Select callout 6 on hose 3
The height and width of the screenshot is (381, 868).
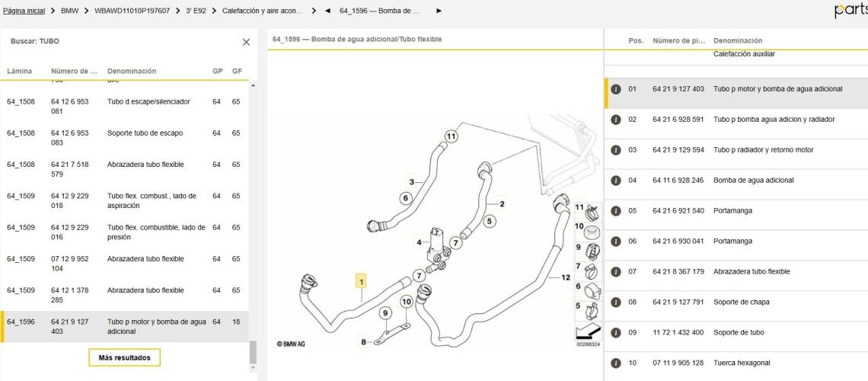tap(405, 198)
